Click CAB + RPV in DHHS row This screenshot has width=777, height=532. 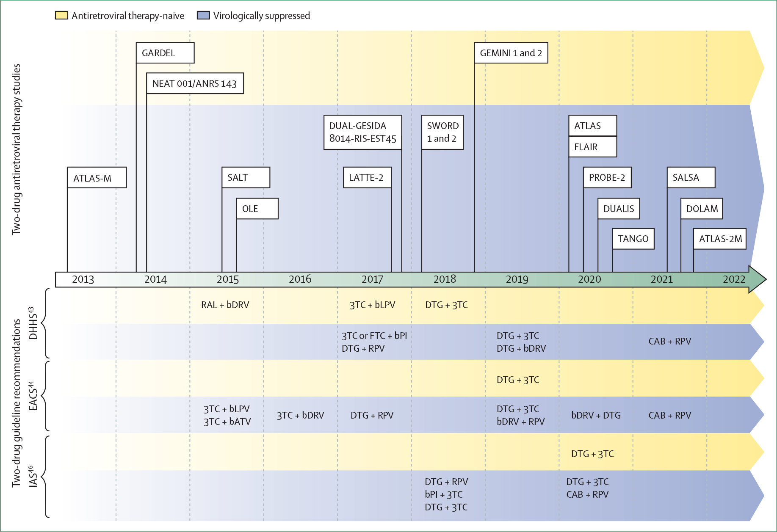click(x=670, y=341)
